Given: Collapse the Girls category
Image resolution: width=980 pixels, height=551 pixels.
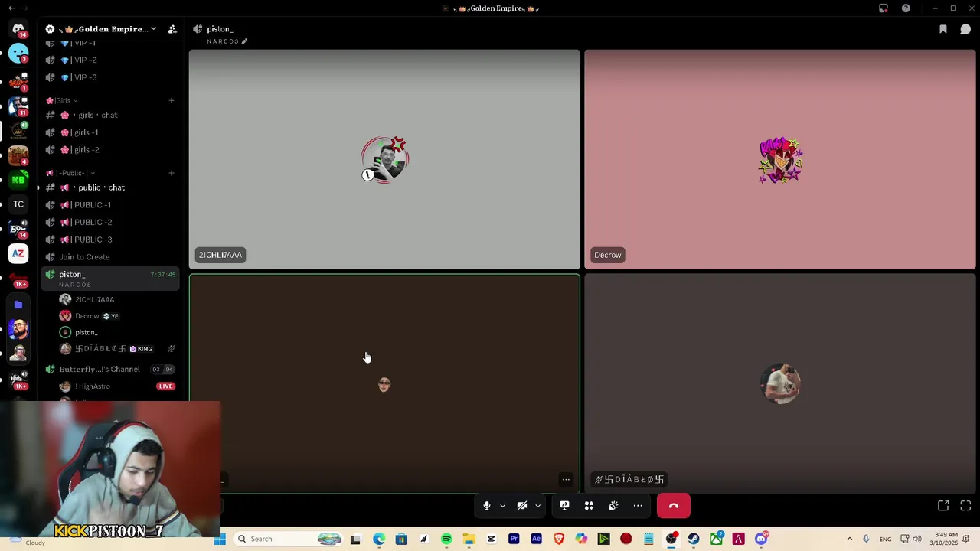Looking at the screenshot, I should click(x=61, y=100).
